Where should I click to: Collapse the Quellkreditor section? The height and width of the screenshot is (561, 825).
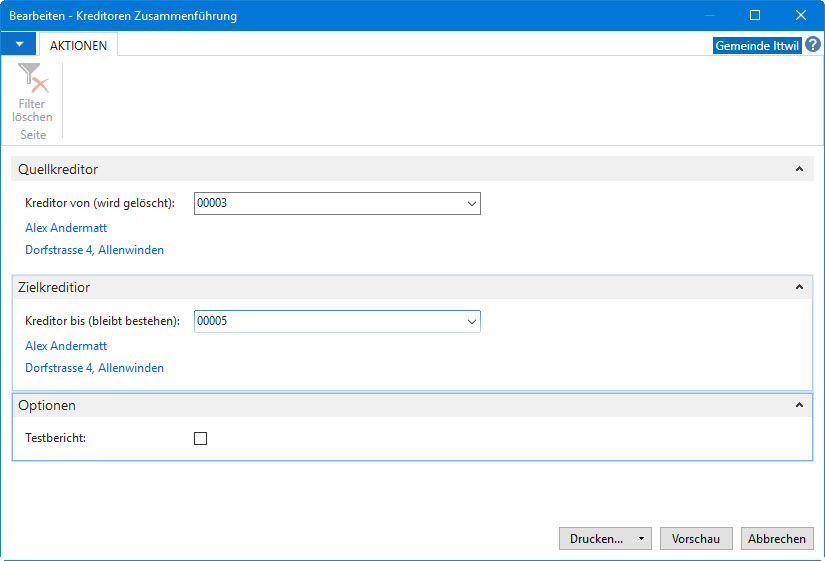click(799, 169)
